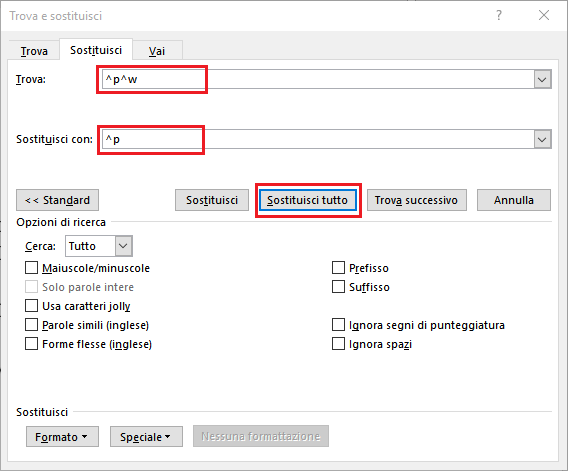
Task: Enable the Suffisso checkbox
Action: 338,287
